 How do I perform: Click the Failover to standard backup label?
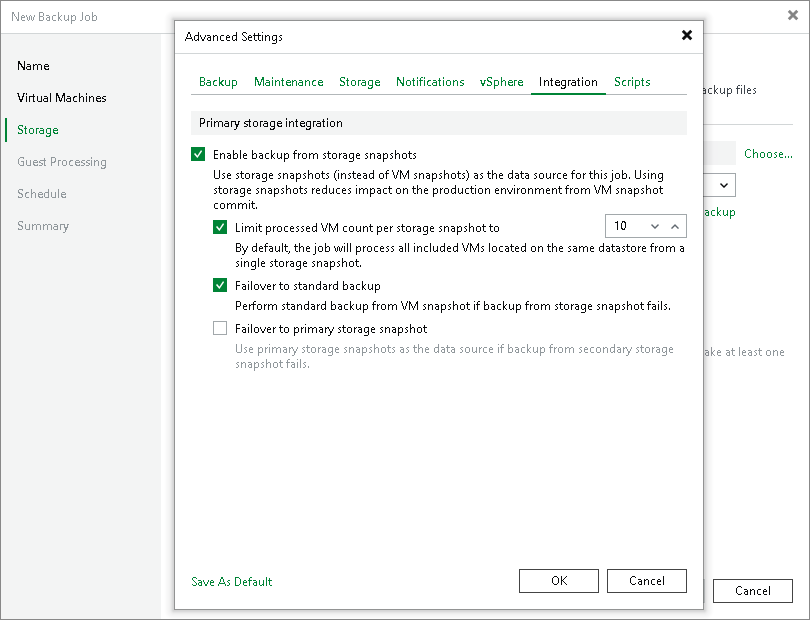pyautogui.click(x=307, y=286)
